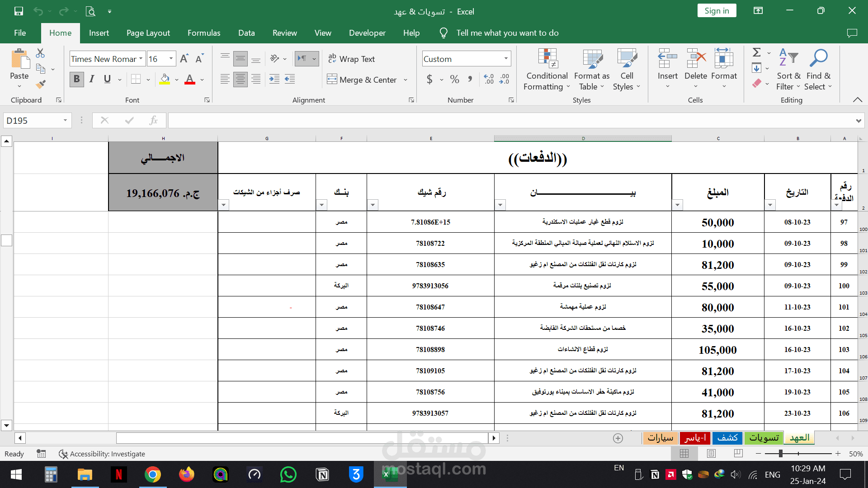Expand the Custom number format dropdown
This screenshot has width=868, height=488.
(506, 59)
